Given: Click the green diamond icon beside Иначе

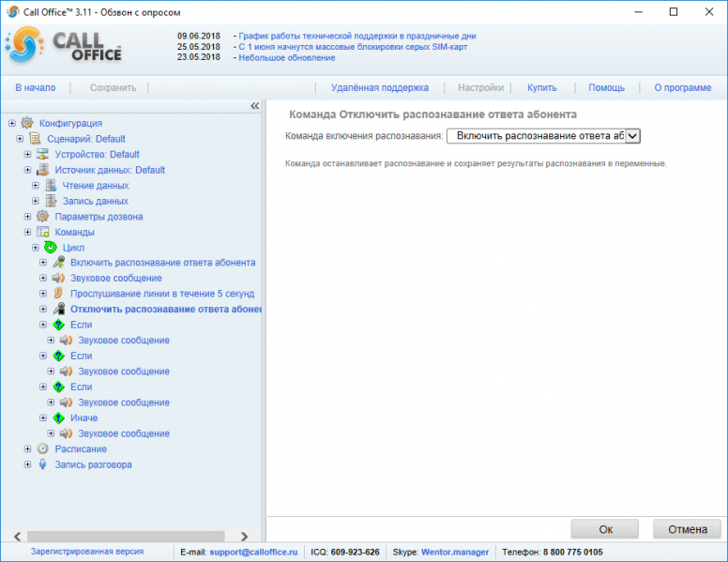Looking at the screenshot, I should click(x=58, y=418).
